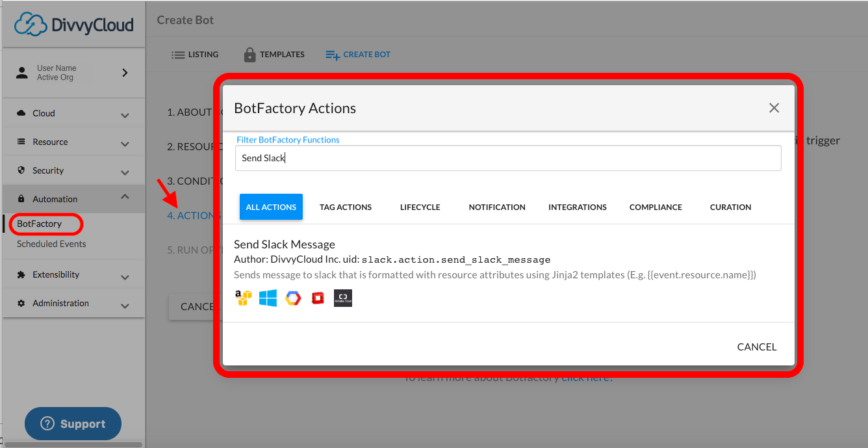Click the red OpenStack provider icon
Image resolution: width=868 pixels, height=448 pixels.
coord(318,298)
